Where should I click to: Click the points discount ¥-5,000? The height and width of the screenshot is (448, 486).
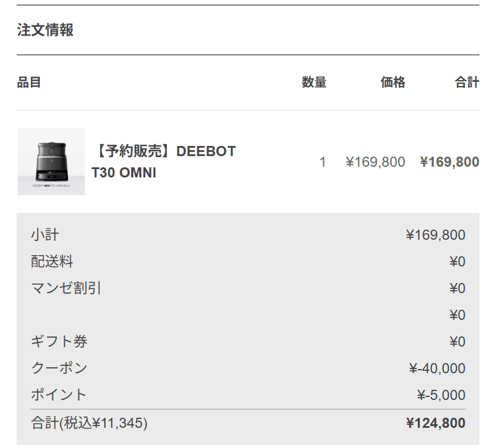pos(441,395)
